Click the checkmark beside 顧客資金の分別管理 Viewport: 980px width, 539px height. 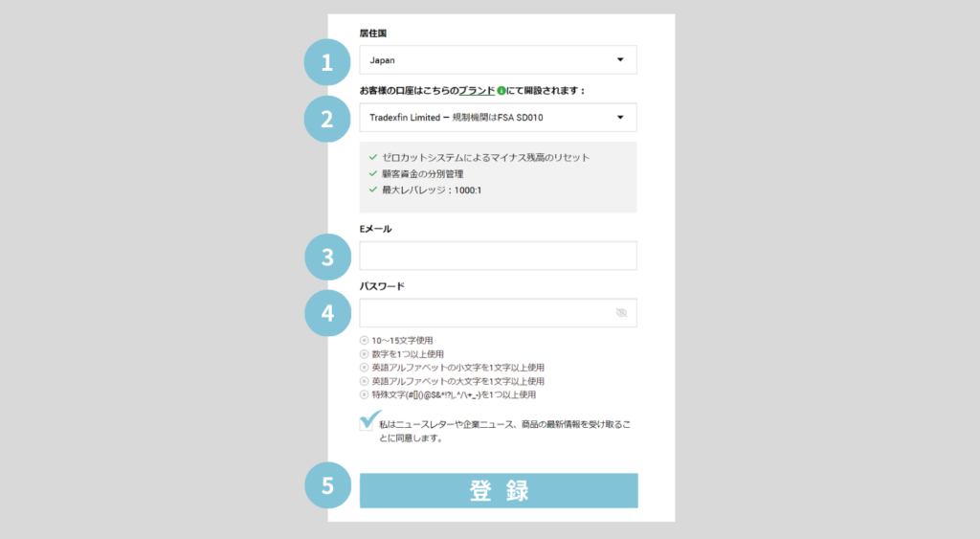click(373, 173)
